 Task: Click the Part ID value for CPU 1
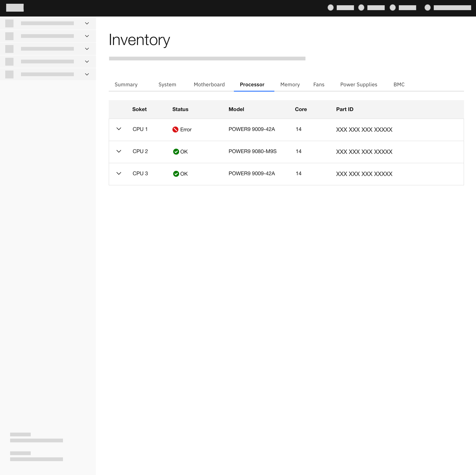[x=364, y=129]
